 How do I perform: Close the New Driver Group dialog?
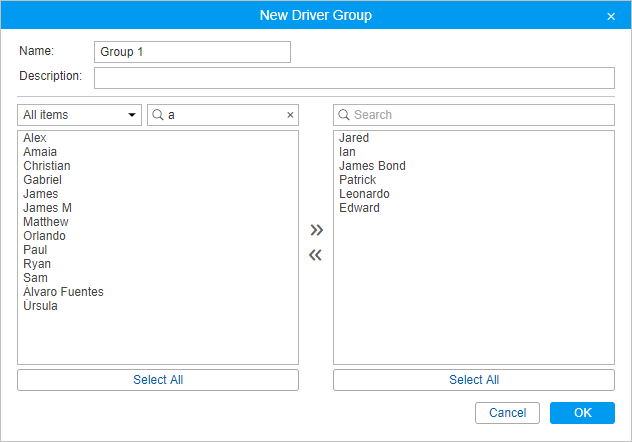click(611, 16)
